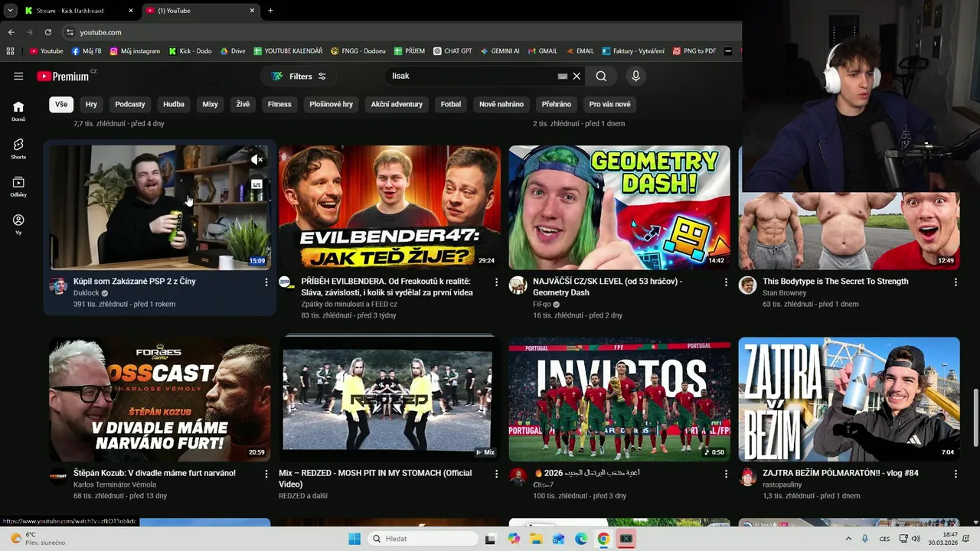980x551 pixels.
Task: Open the YouTube hamburger guide menu
Action: point(18,76)
